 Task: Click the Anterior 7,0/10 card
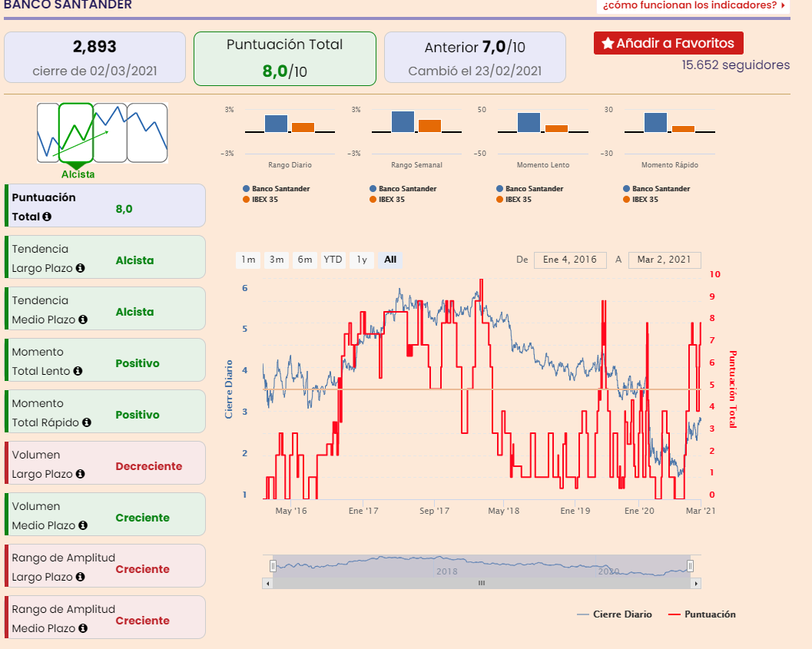coord(475,58)
